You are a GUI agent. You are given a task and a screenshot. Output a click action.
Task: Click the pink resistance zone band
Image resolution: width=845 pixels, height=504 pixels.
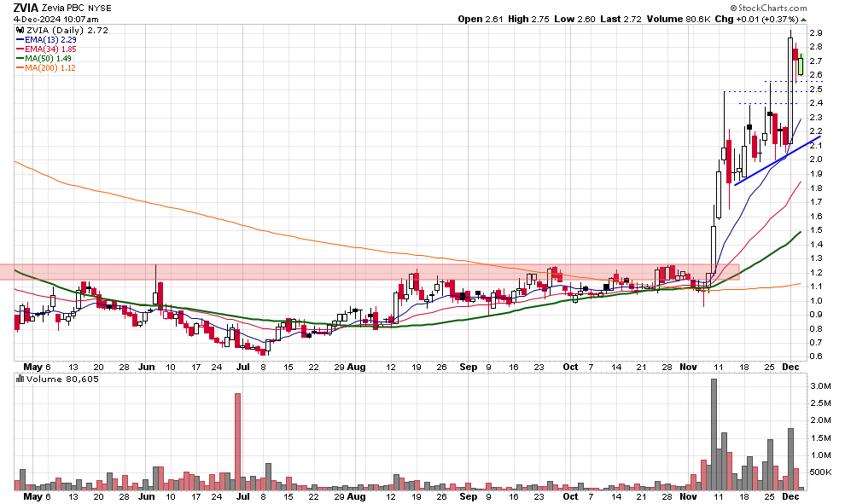coord(341,271)
